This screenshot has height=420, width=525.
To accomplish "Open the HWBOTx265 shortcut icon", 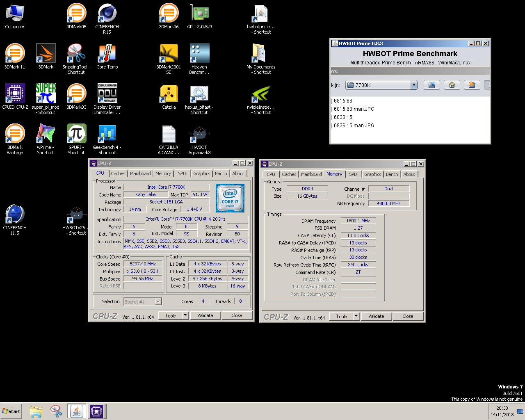I will click(76, 220).
